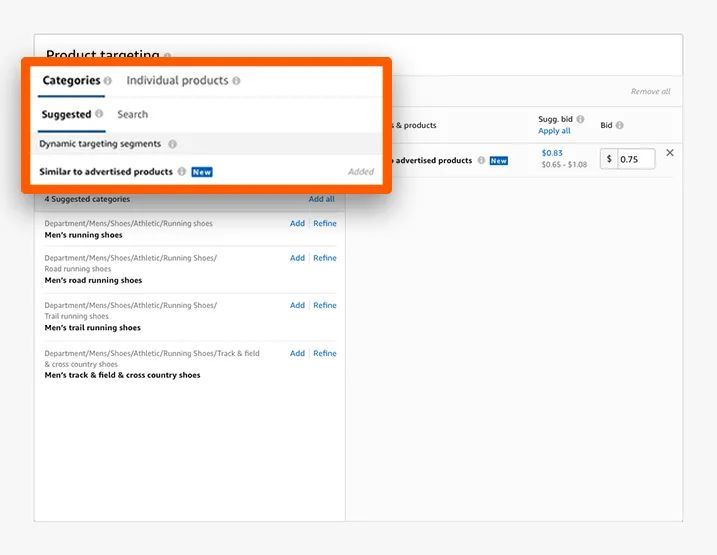Select the Suggested sub-tab
The image size is (717, 555).
tap(66, 114)
